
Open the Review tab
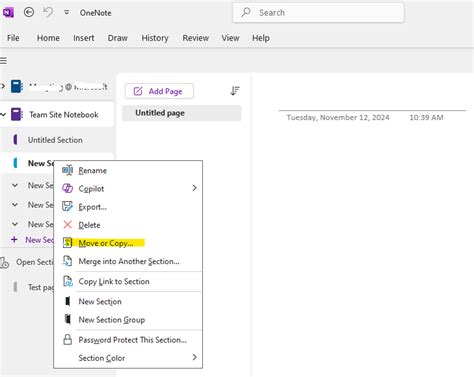196,38
